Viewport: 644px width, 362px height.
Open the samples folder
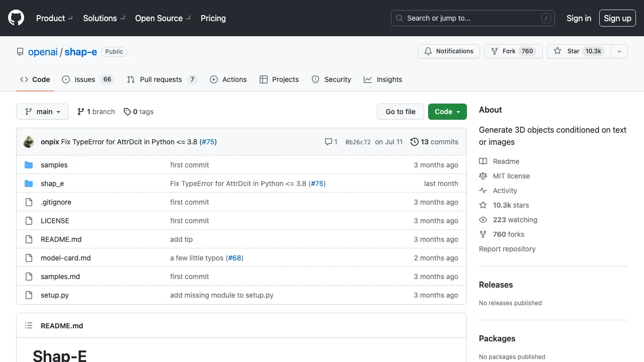(x=54, y=165)
